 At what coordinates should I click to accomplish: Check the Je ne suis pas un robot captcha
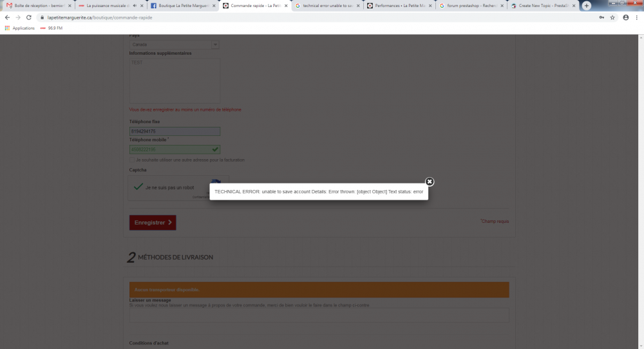point(138,187)
